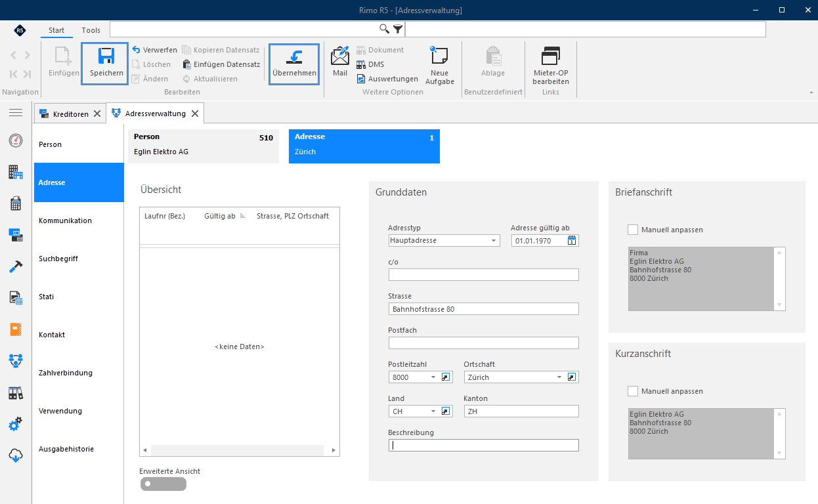This screenshot has height=504, width=818.
Task: Open the binders archive sidebar icon
Action: [16, 392]
